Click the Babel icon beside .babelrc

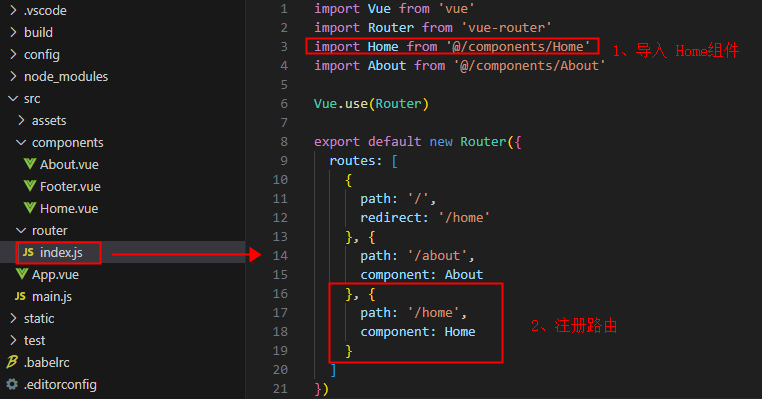pos(12,362)
